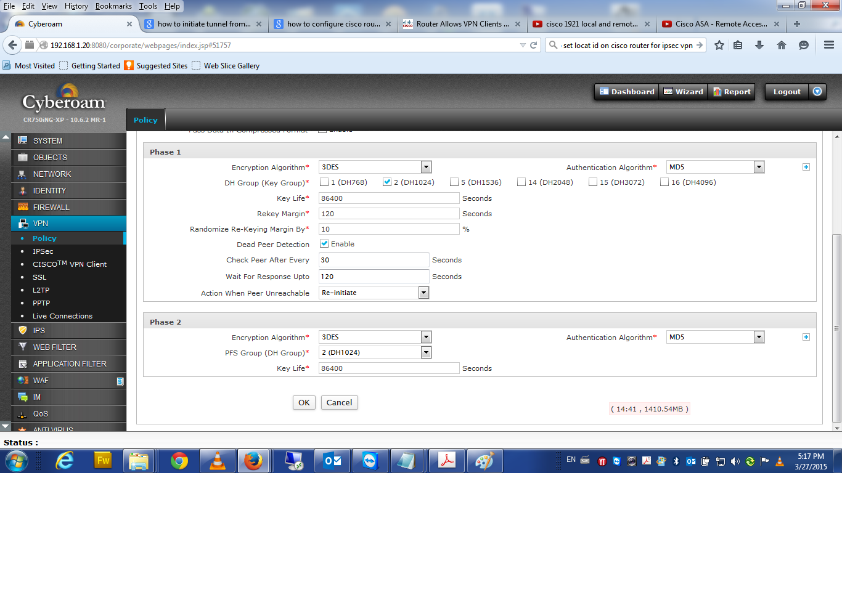Image resolution: width=842 pixels, height=616 pixels.
Task: Select the Policy tab
Action: (145, 120)
